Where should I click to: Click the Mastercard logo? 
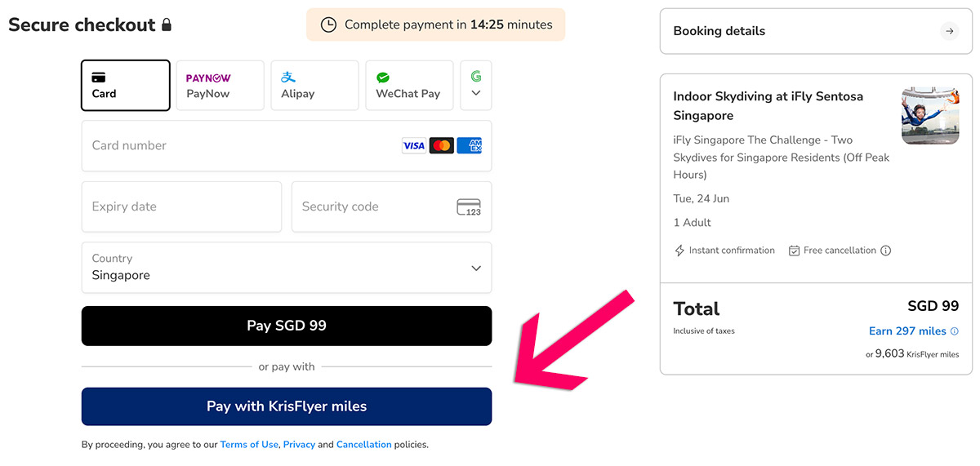(x=442, y=146)
